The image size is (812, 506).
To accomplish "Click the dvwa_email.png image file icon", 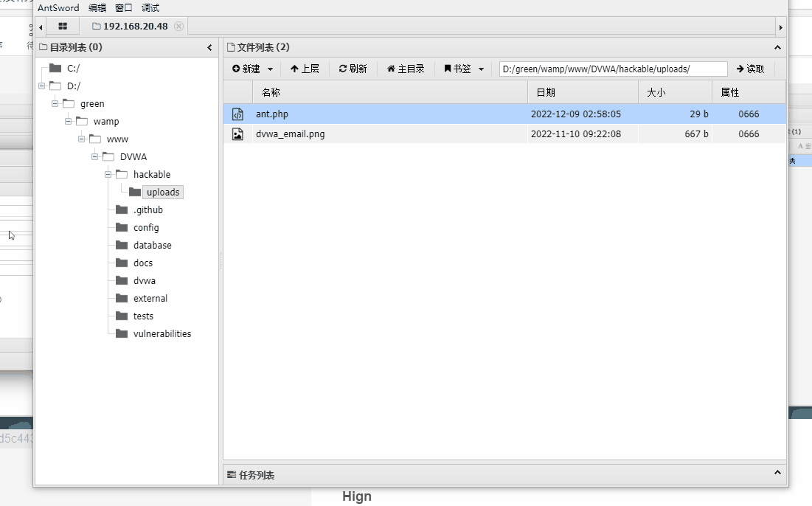I will click(x=237, y=134).
